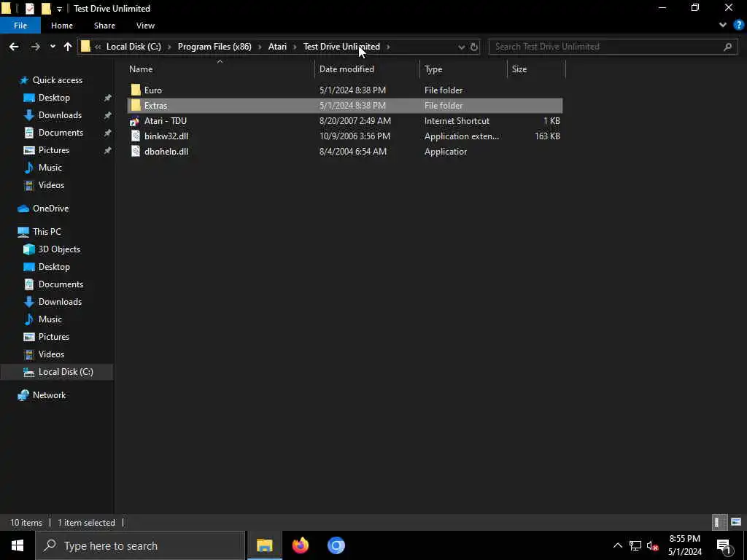Launch Firefox from the taskbar

tap(300, 545)
